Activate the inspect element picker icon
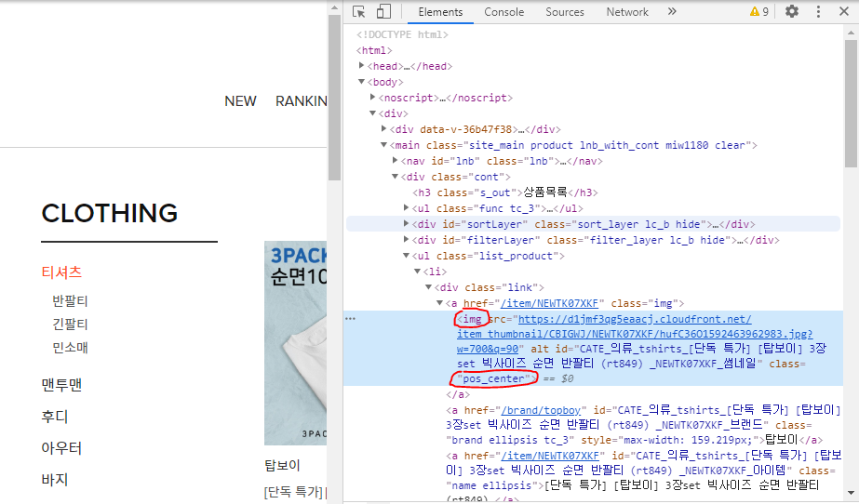Screen dimensions: 859x504 pos(359,11)
